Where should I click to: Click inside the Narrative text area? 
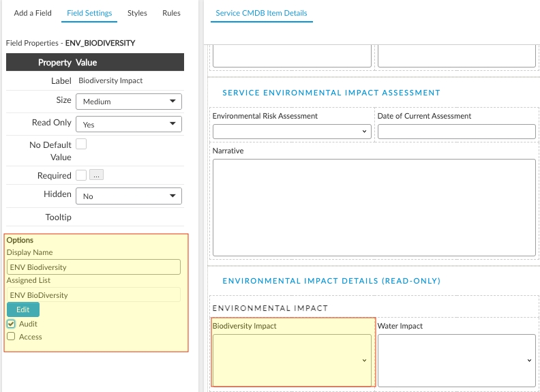(374, 207)
